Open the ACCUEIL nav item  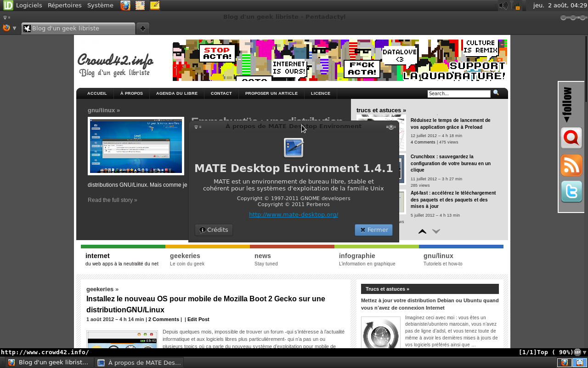click(x=97, y=93)
